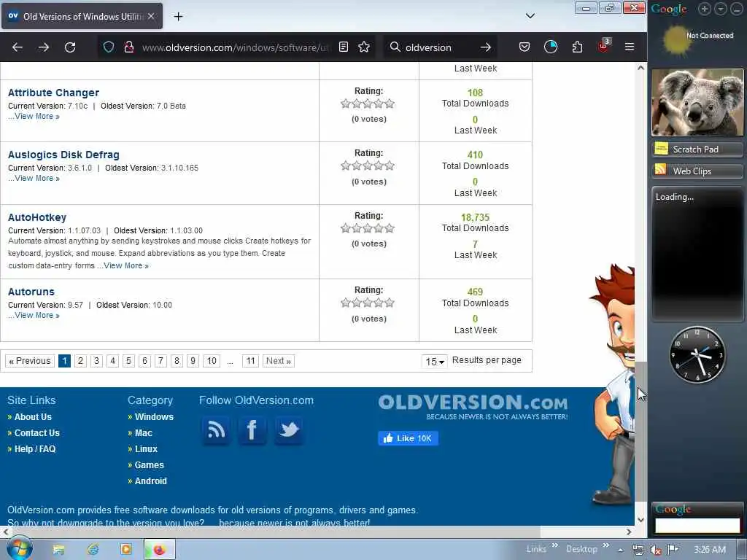Rate Autoruns four stars
This screenshot has width=747, height=560.
point(379,303)
